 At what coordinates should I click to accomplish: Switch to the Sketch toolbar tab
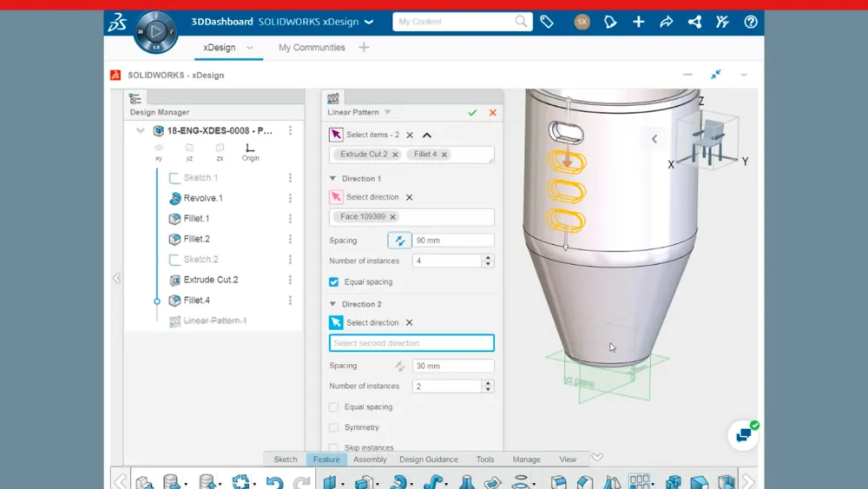(x=285, y=459)
